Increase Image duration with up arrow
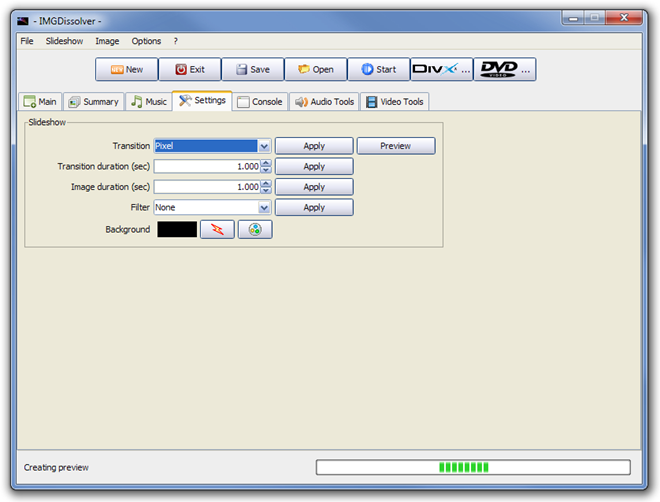This screenshot has height=502, width=660. click(x=266, y=183)
